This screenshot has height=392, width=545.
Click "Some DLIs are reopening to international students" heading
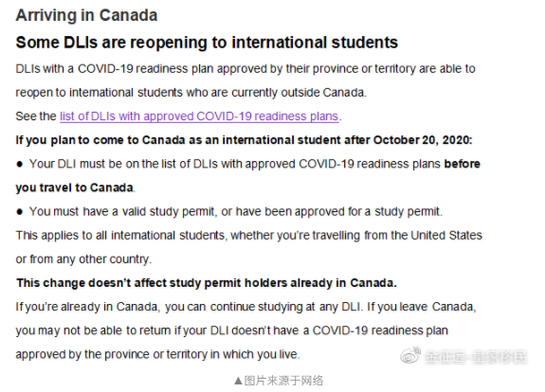coord(207,43)
